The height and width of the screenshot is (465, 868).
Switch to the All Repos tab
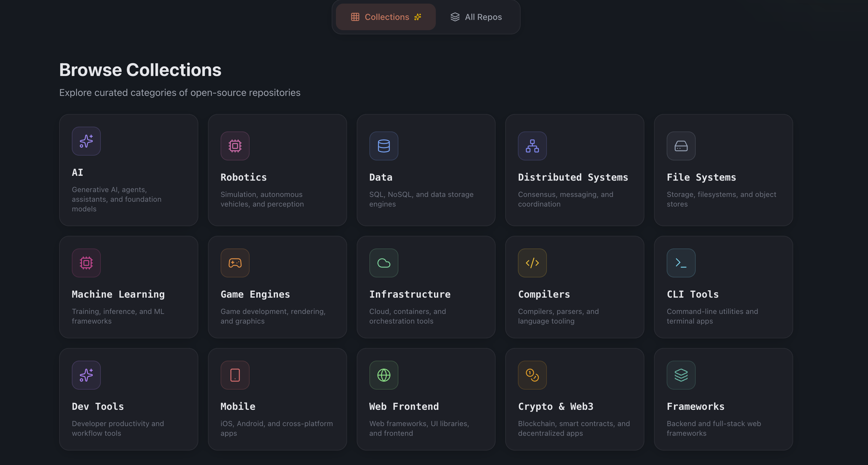pyautogui.click(x=475, y=17)
